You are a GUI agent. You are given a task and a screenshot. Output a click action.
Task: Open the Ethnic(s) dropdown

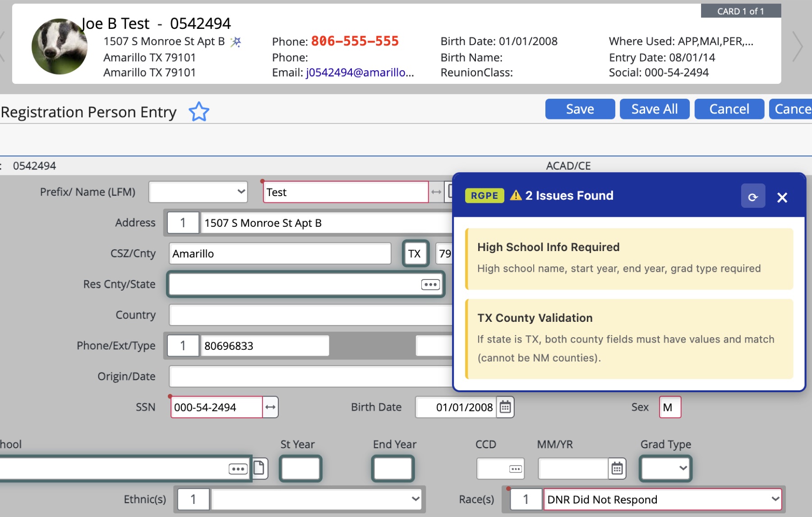316,499
